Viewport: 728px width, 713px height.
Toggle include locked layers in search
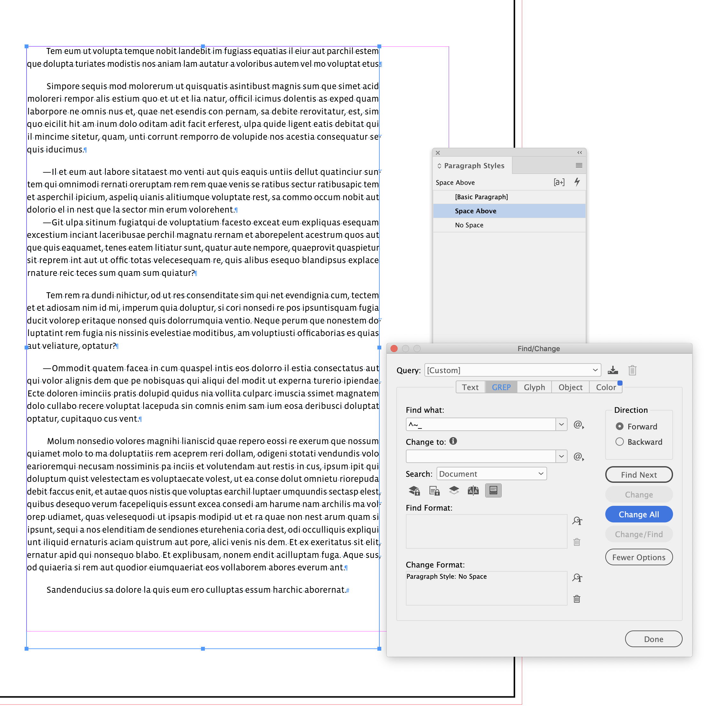[415, 490]
